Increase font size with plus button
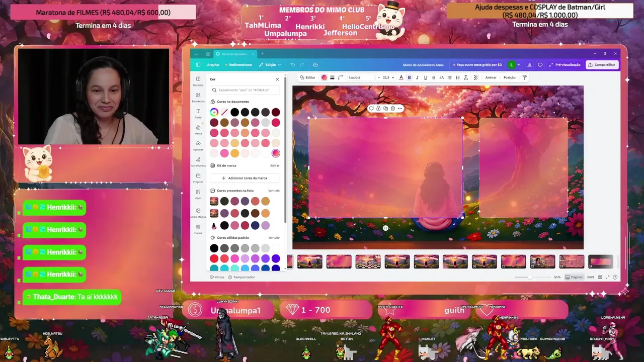 point(393,77)
